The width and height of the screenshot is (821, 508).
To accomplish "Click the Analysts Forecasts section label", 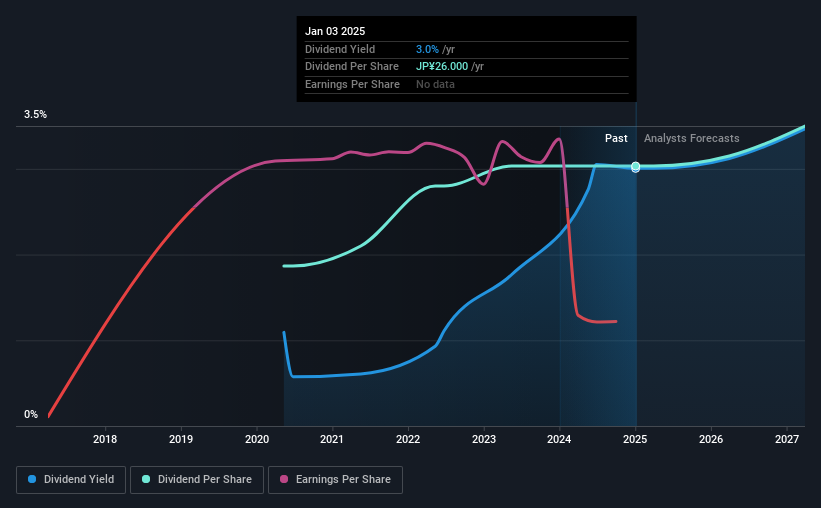I will 692,138.
